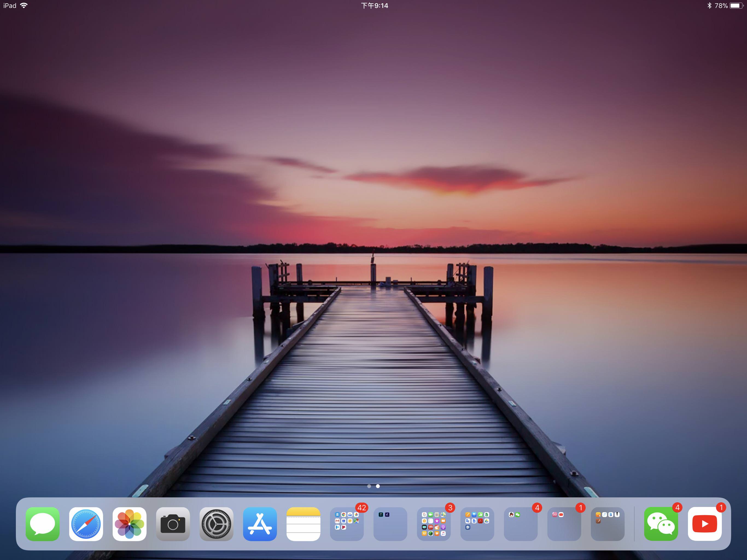Open WeChat in recent apps
Image resolution: width=747 pixels, height=560 pixels.
[x=661, y=524]
